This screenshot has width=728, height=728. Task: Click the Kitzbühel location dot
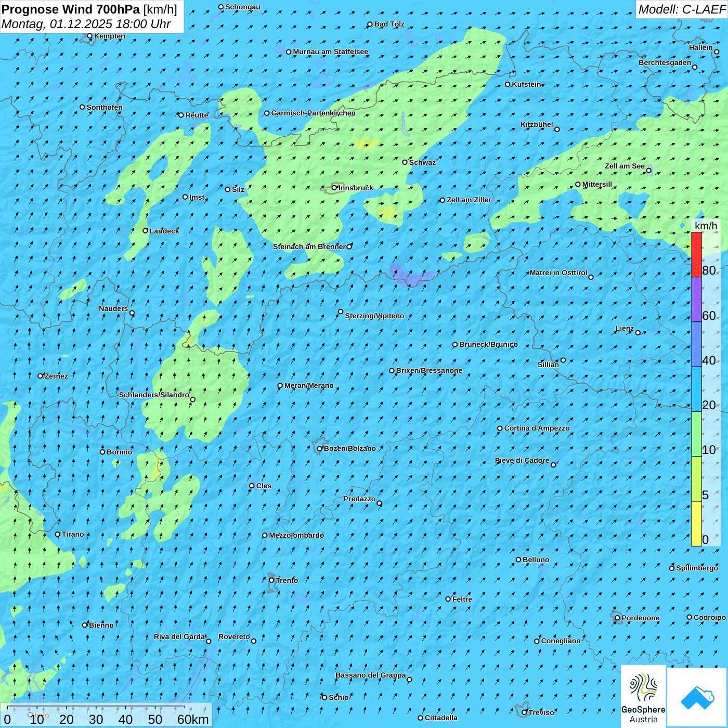pos(557,129)
